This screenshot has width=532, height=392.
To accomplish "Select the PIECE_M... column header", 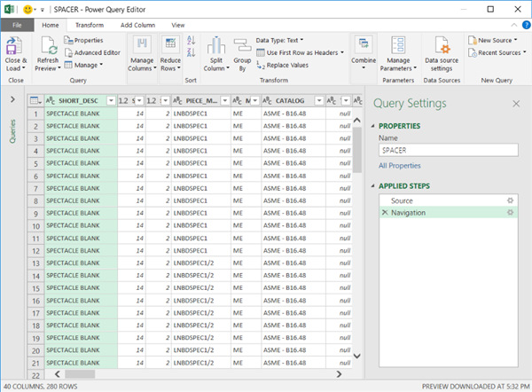I will tap(201, 101).
